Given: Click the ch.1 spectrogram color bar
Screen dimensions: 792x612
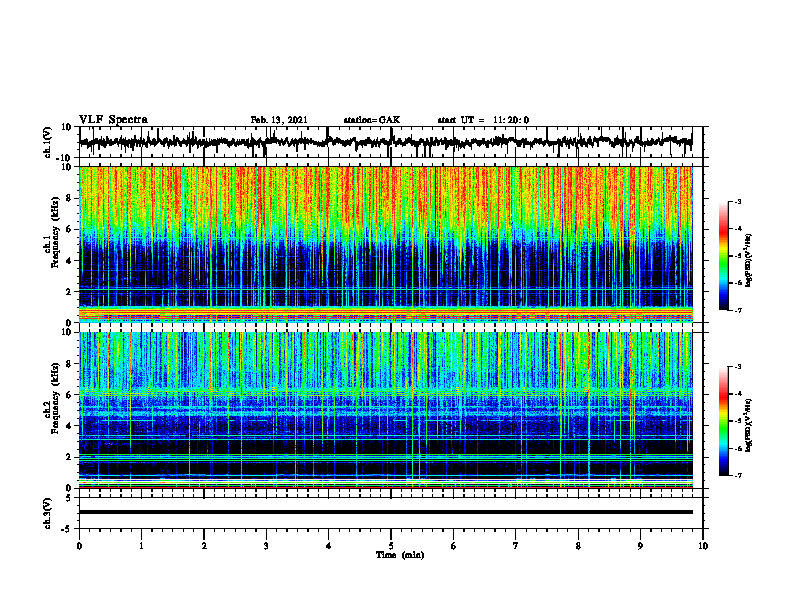Looking at the screenshot, I should [724, 256].
